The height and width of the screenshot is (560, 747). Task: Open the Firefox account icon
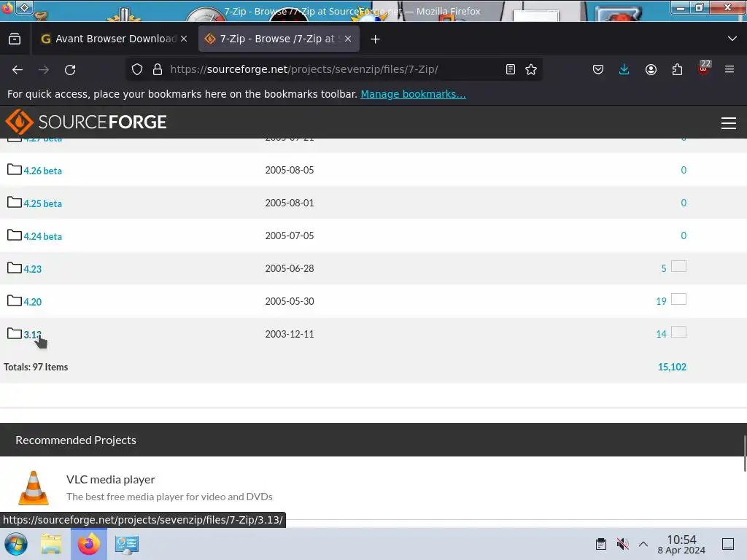[x=651, y=69]
